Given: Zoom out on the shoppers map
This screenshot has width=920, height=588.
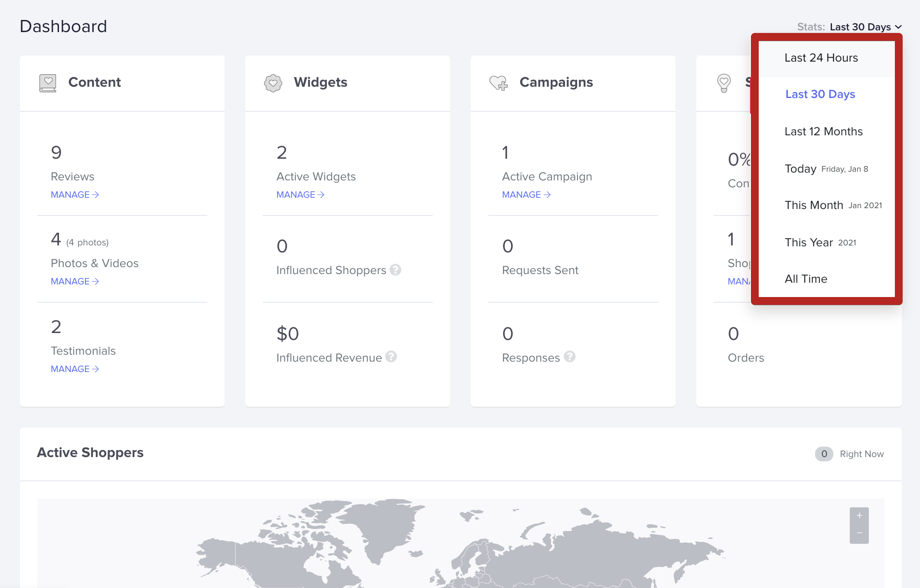Looking at the screenshot, I should click(859, 534).
